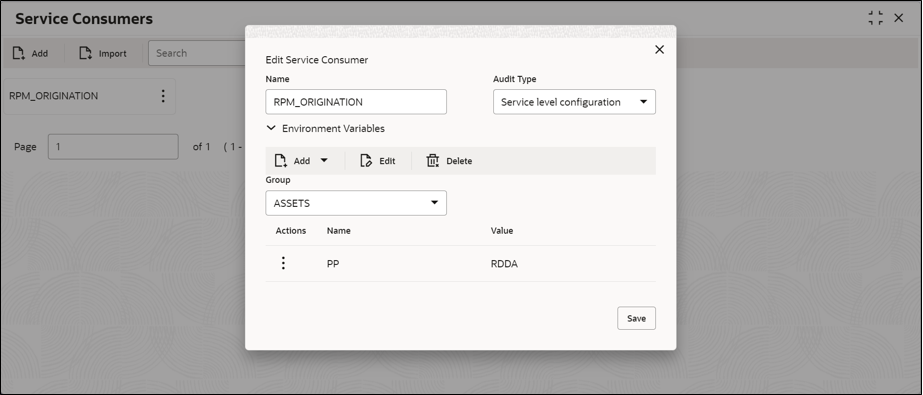Image resolution: width=923 pixels, height=395 pixels.
Task: Click the Add icon in Service Consumers toolbar
Action: pos(19,54)
